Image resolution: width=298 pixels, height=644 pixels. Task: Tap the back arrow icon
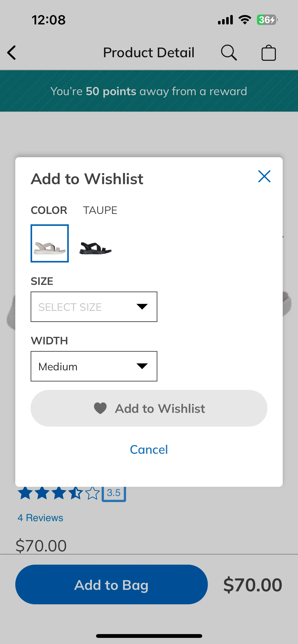click(x=11, y=53)
